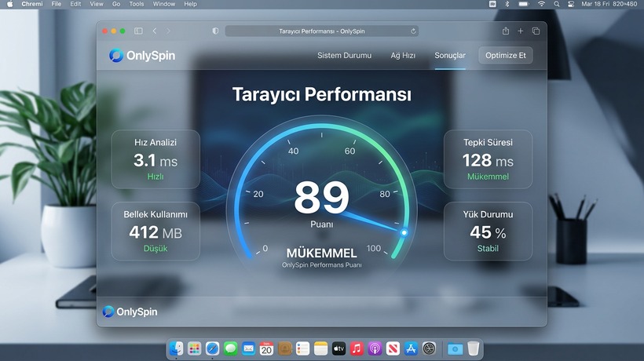Open App Store from the dock
The image size is (644, 361).
point(411,348)
